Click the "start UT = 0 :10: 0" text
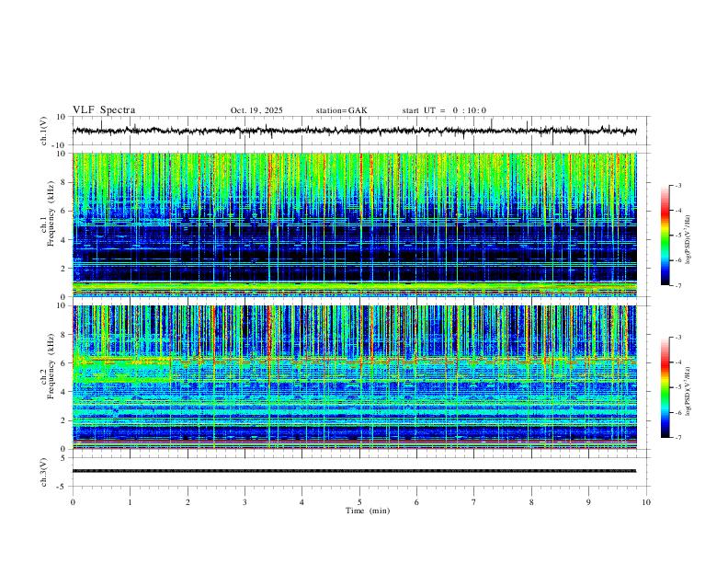This screenshot has height=563, width=728. point(444,110)
